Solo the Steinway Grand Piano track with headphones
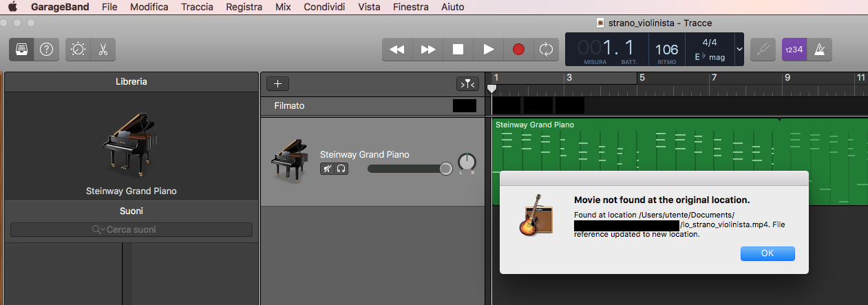This screenshot has width=868, height=305. point(341,169)
